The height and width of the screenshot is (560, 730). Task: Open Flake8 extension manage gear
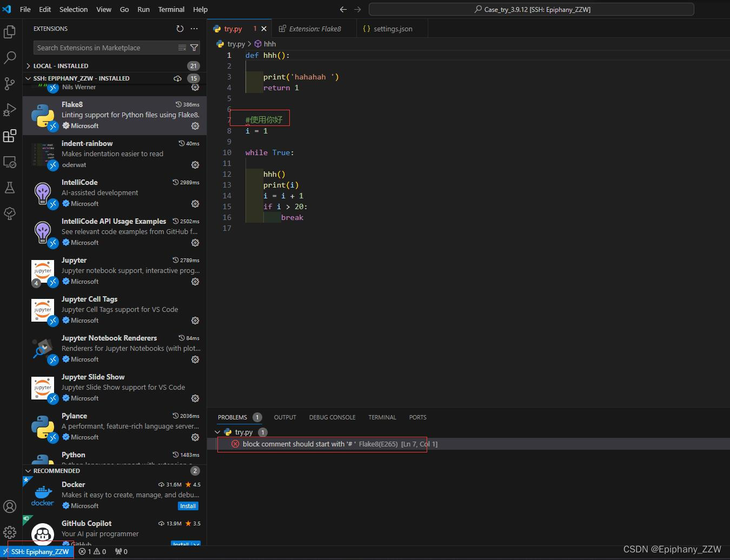pos(195,126)
